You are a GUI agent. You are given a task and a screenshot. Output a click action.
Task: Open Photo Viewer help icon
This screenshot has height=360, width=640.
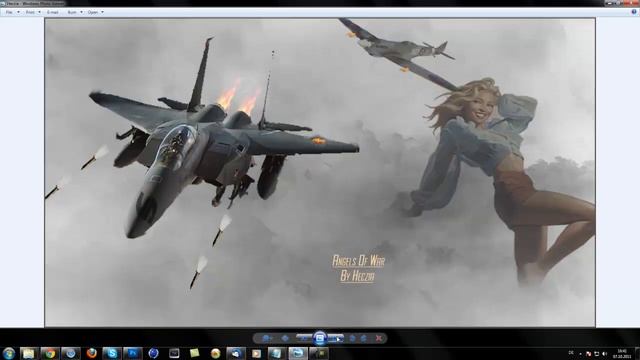point(634,12)
